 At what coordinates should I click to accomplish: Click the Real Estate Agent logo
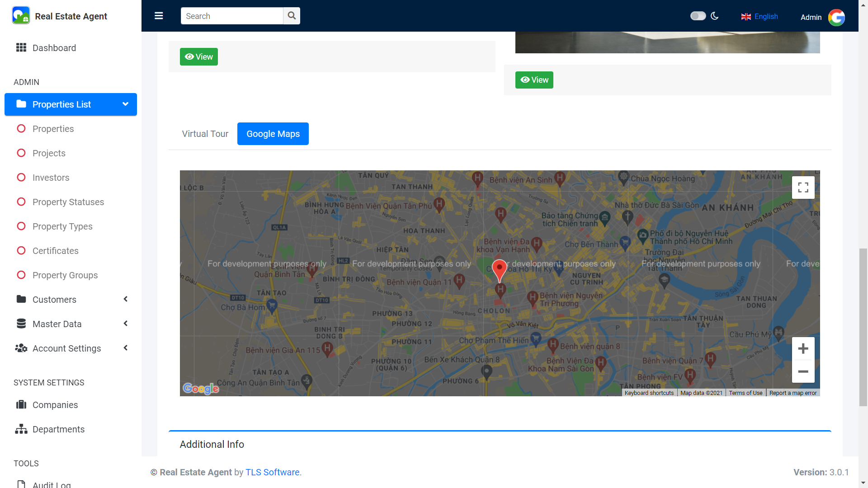pyautogui.click(x=21, y=16)
